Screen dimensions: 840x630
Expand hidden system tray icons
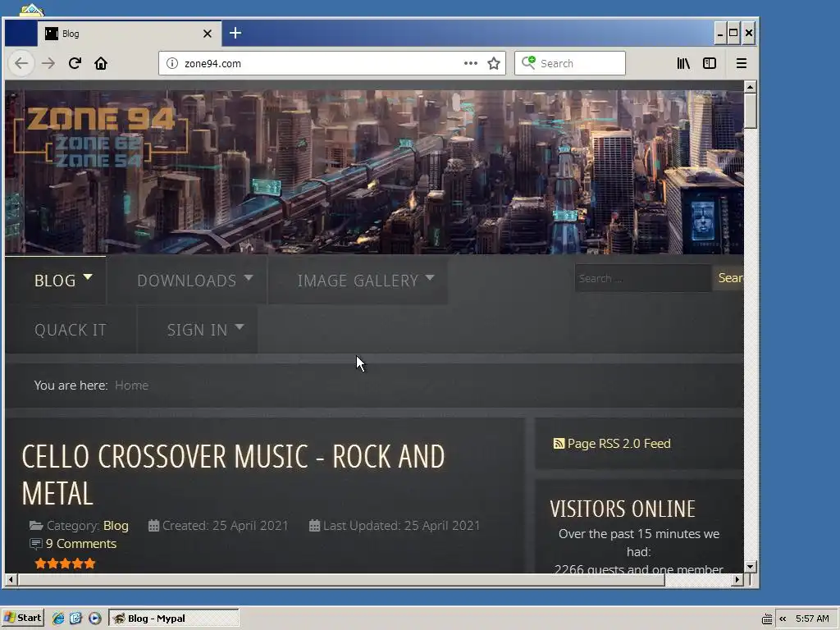tap(783, 619)
